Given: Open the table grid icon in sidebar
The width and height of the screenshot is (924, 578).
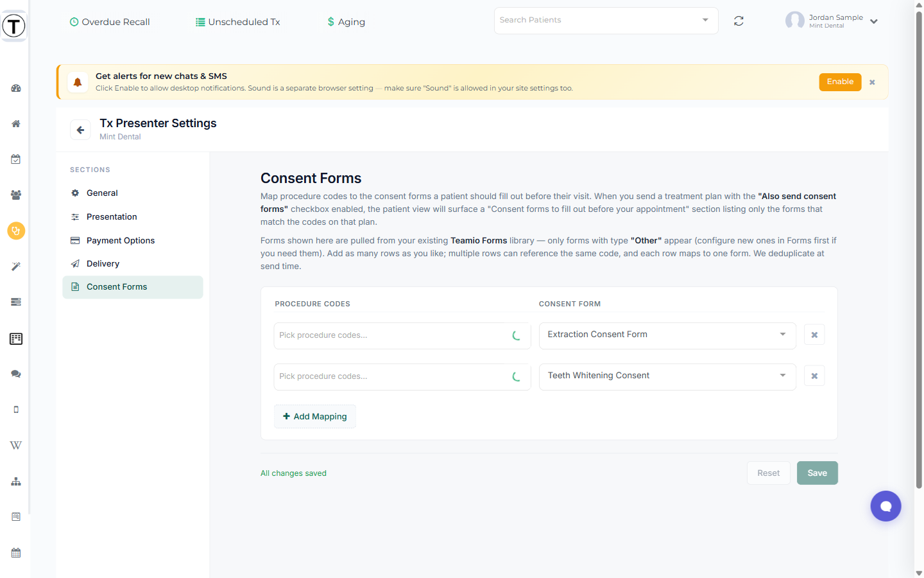Looking at the screenshot, I should [x=16, y=338].
